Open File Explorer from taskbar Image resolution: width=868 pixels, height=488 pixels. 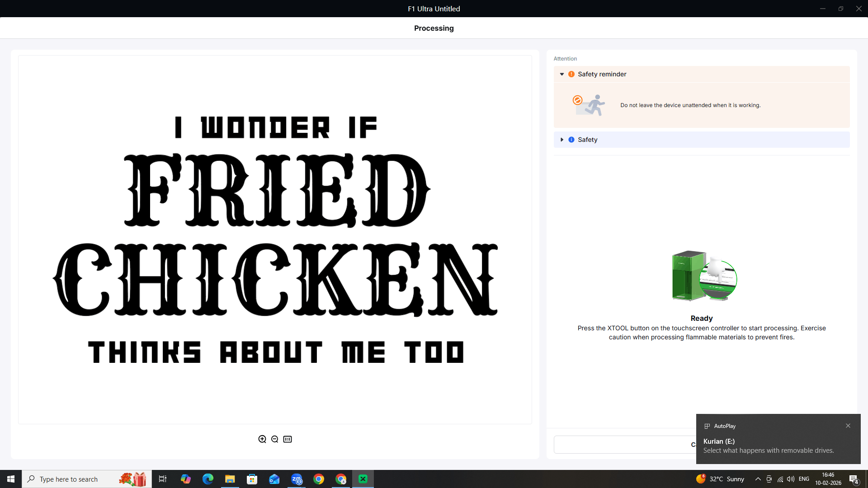pyautogui.click(x=230, y=479)
